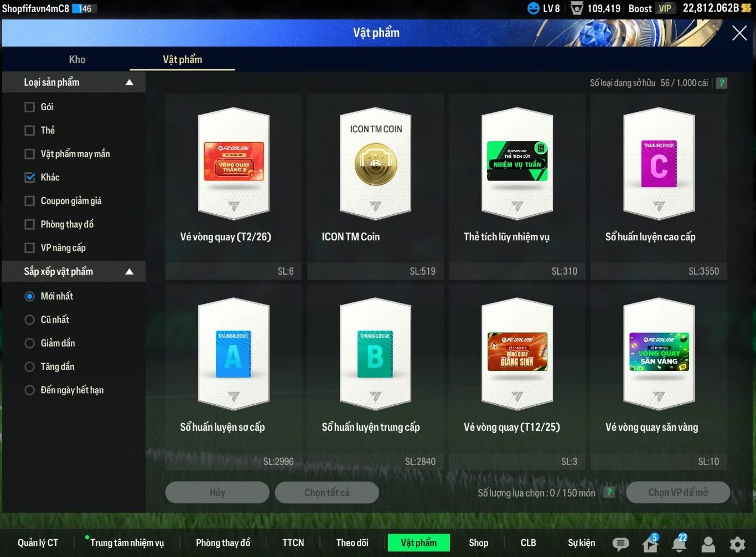Open the home icon with badge 5
756x557 pixels.
[x=650, y=544]
